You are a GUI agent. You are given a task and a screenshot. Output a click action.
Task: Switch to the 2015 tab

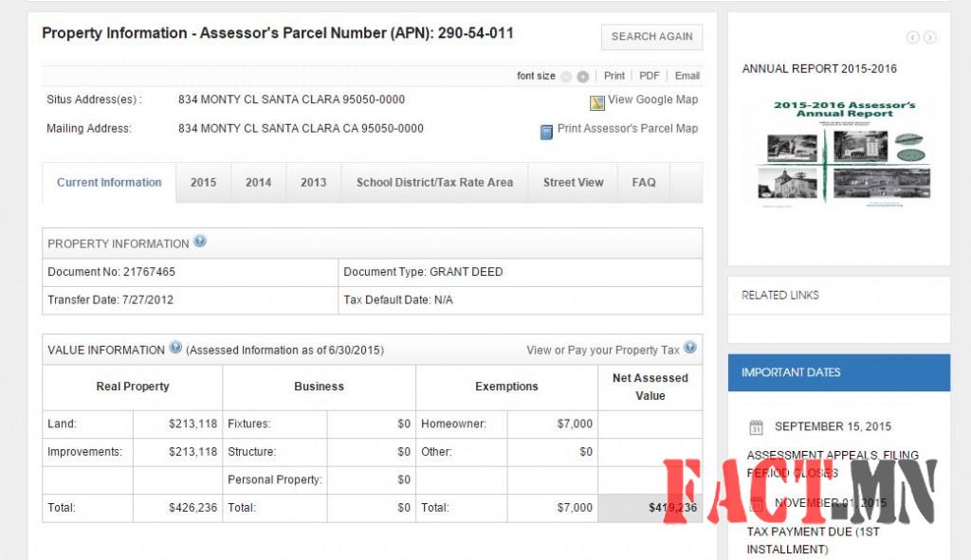click(x=203, y=183)
